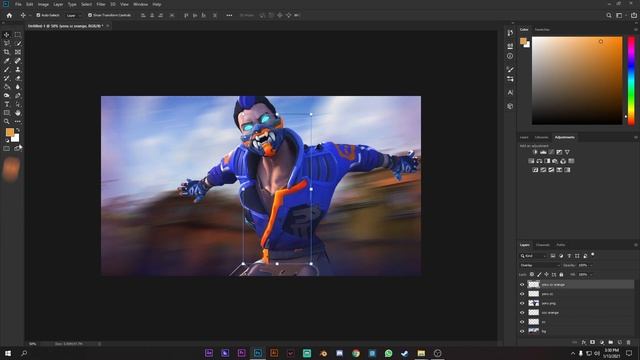Open the Layers panel options menu
Screen dimensions: 640x360
(x=635, y=245)
